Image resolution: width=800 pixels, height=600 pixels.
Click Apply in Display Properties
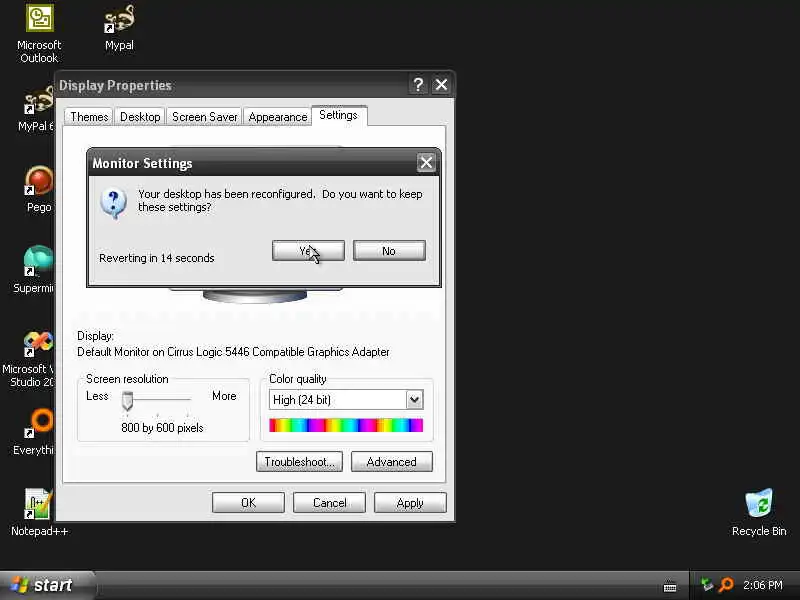pos(410,503)
